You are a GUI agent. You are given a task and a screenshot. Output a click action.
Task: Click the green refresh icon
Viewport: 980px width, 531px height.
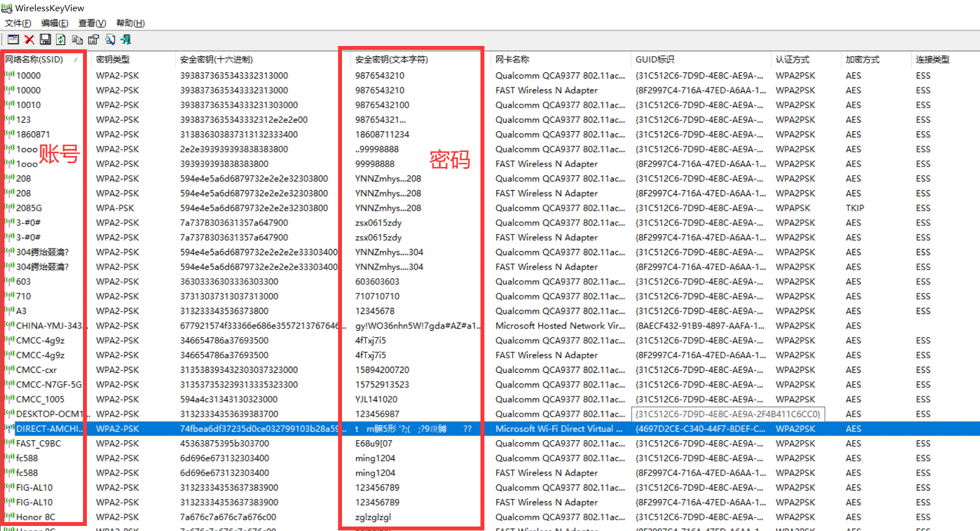(x=61, y=39)
